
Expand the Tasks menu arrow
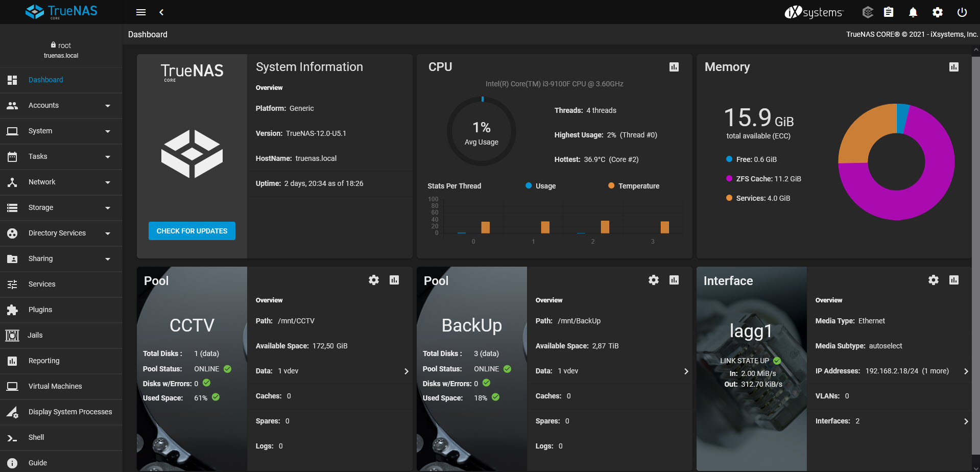[x=108, y=157]
